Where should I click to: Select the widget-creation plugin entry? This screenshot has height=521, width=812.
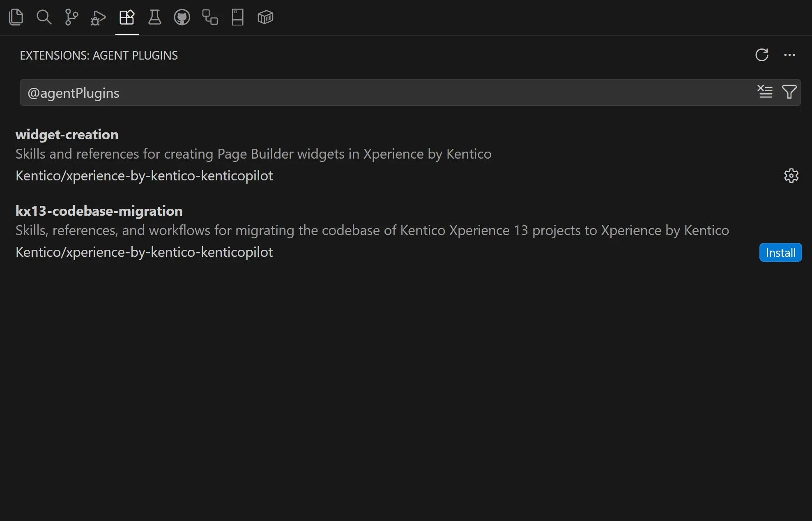tap(67, 135)
